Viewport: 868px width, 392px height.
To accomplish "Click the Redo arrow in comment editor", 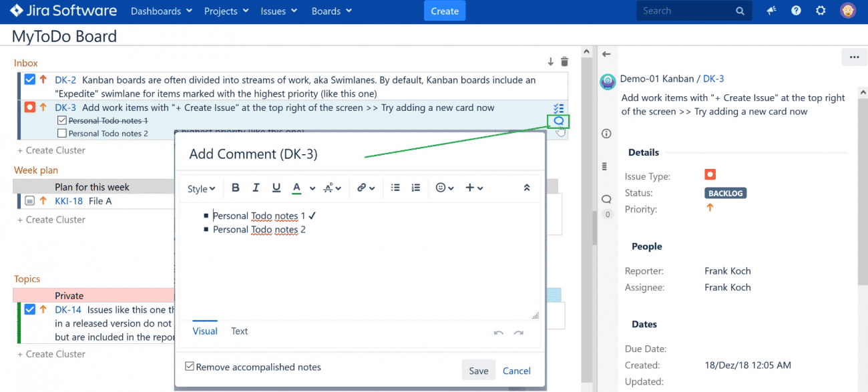I will point(519,333).
